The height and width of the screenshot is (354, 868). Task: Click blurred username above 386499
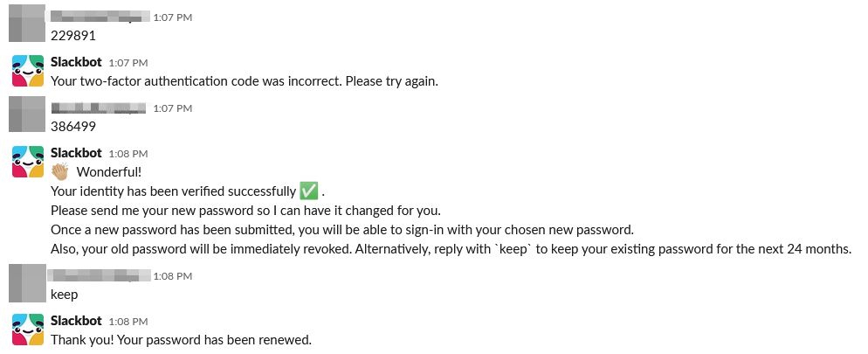point(98,108)
